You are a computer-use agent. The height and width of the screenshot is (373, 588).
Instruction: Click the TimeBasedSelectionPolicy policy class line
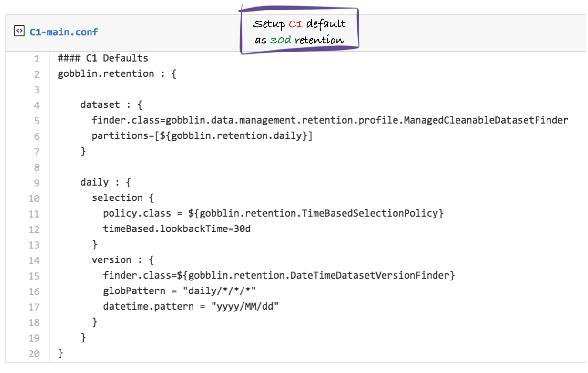click(x=273, y=213)
